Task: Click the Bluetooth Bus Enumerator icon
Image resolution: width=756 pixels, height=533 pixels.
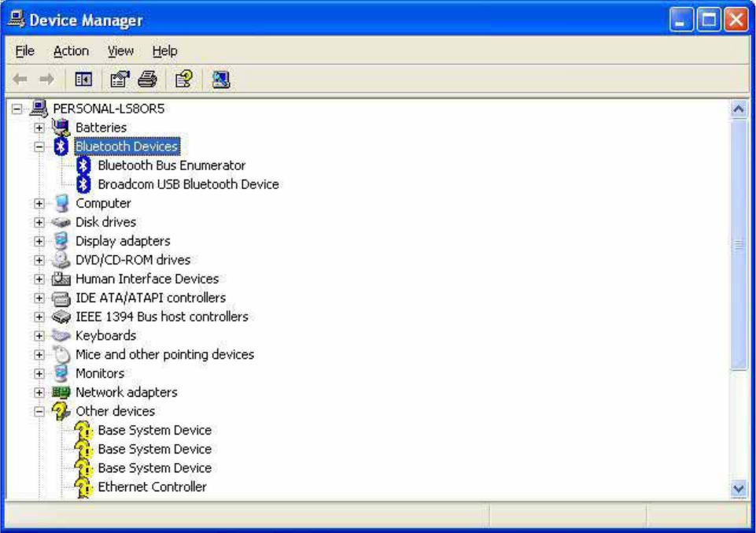Action: click(x=83, y=165)
